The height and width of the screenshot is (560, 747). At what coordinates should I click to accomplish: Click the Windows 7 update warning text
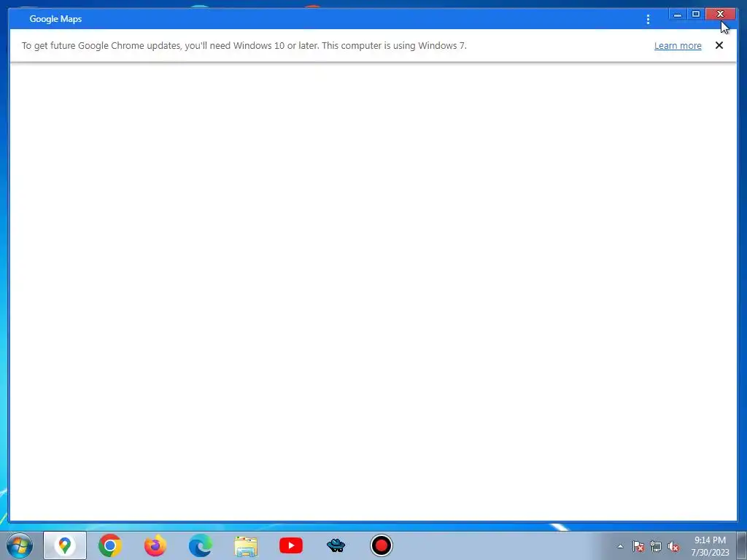[x=244, y=46]
